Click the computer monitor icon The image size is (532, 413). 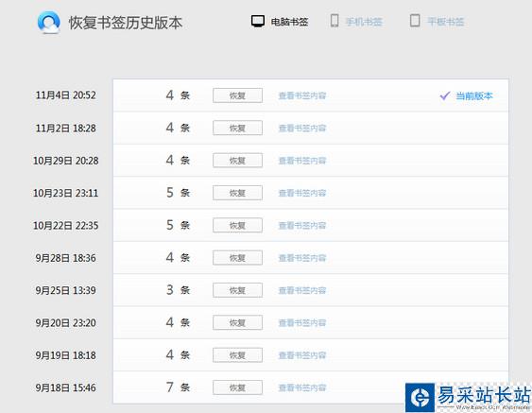(x=258, y=22)
